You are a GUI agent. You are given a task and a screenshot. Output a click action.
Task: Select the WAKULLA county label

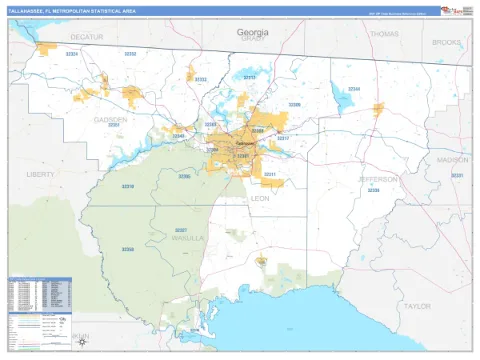coord(187,238)
